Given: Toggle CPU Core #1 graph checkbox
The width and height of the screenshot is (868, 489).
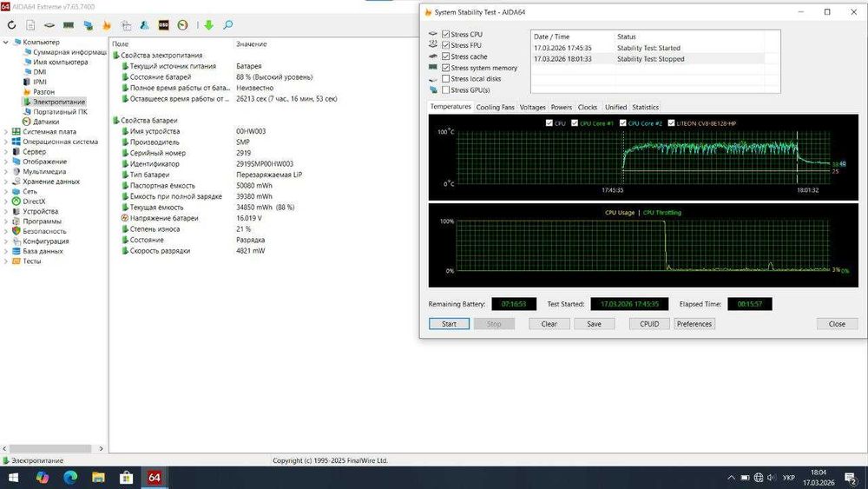Looking at the screenshot, I should 575,123.
